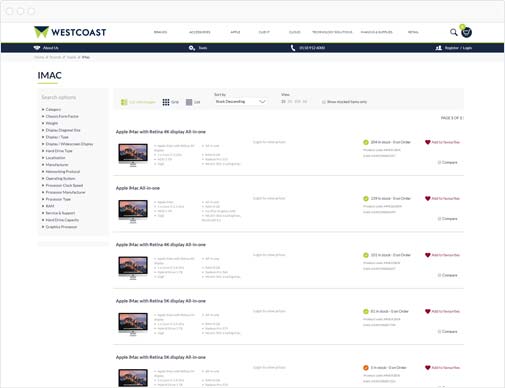This screenshot has height=388, width=505.
Task: Switch to Grid view icon
Action: click(x=166, y=102)
